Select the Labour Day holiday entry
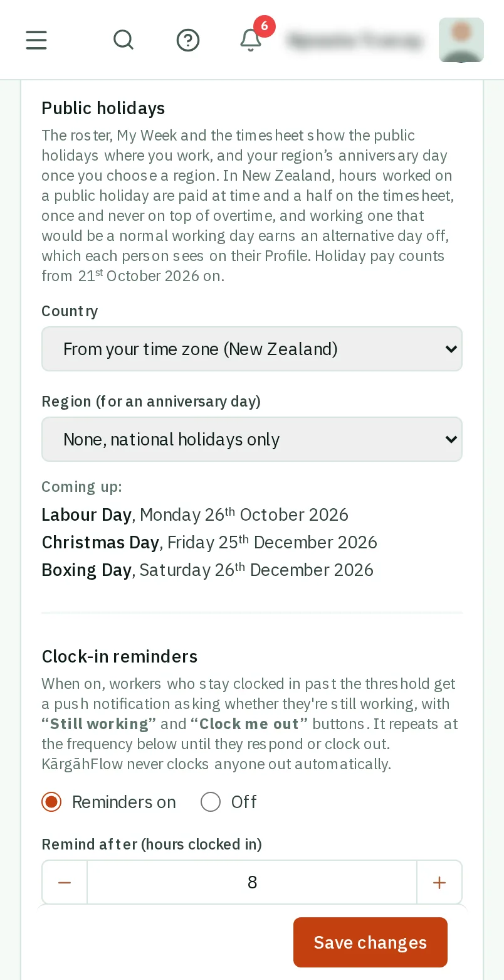Screen dimensions: 504x980 195,515
